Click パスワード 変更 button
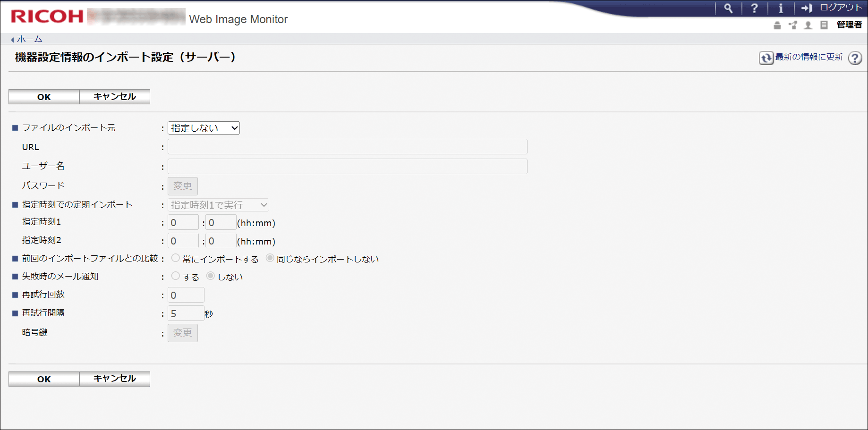This screenshot has width=868, height=430. [183, 186]
